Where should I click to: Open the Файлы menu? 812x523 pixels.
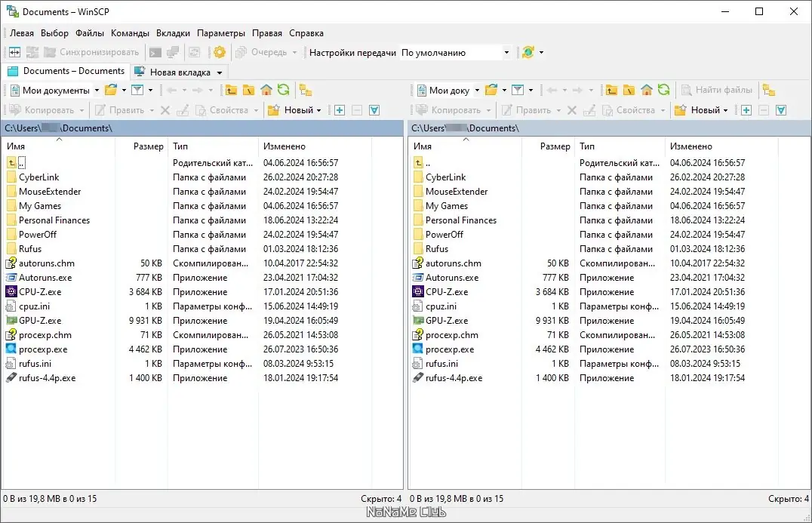pos(90,33)
